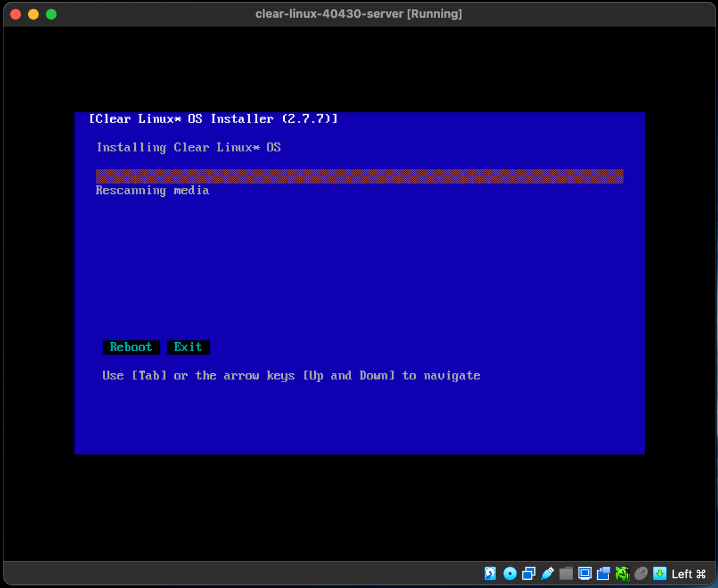The height and width of the screenshot is (588, 718).
Task: Click the Tab navigation hint text
Action: click(x=291, y=375)
